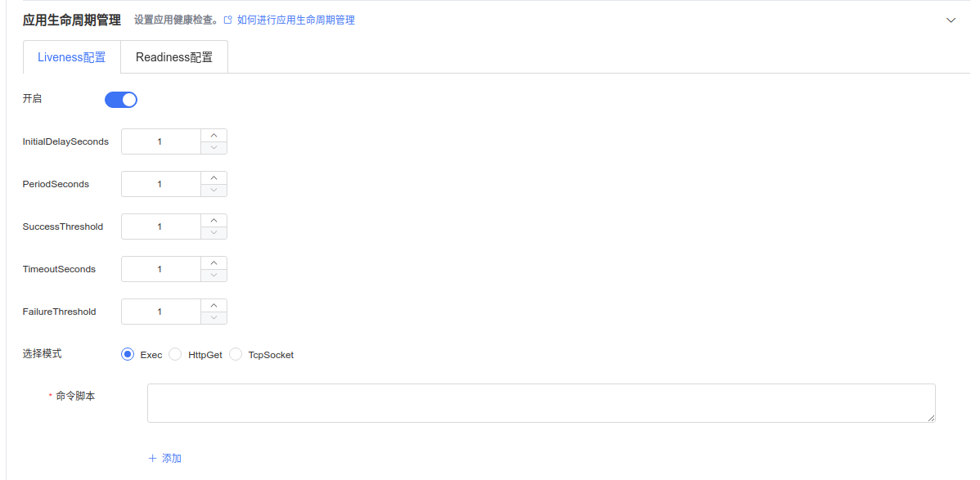Click the FailureThreshold value field
The height and width of the screenshot is (480, 980).
[x=160, y=312]
